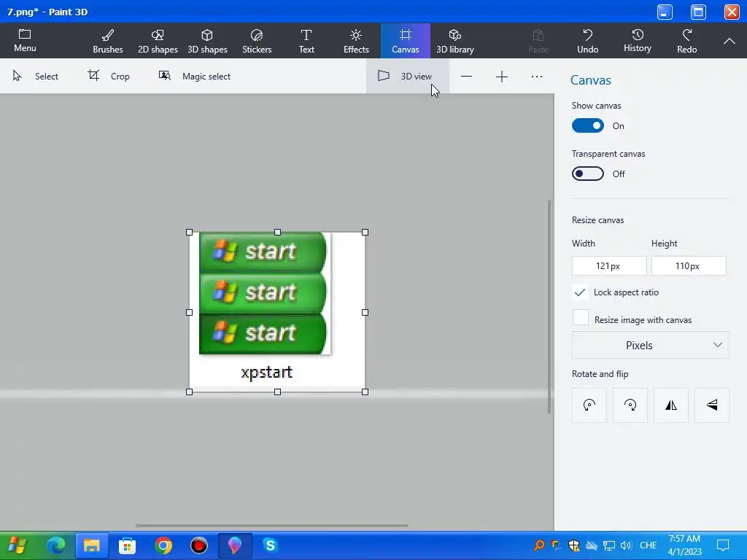
Task: Open File Explorer from the taskbar
Action: pos(91,545)
